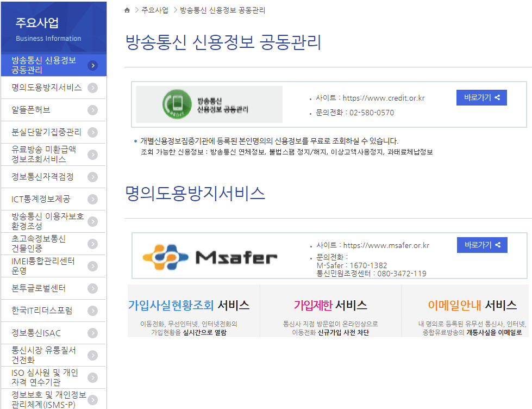The width and height of the screenshot is (532, 409).
Task: Click chevron arrow beside 방송통신 이용자보호 환경조성
Action: click(x=92, y=222)
